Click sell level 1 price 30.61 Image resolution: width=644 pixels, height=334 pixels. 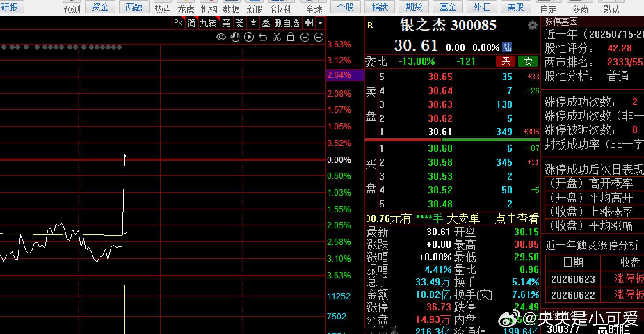tap(440, 132)
